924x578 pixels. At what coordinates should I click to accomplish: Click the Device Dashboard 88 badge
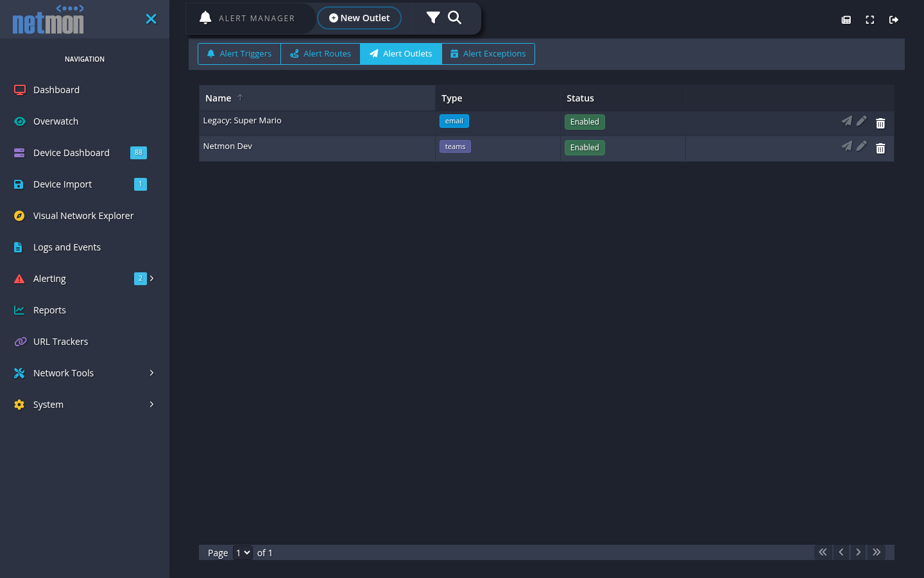(x=139, y=153)
